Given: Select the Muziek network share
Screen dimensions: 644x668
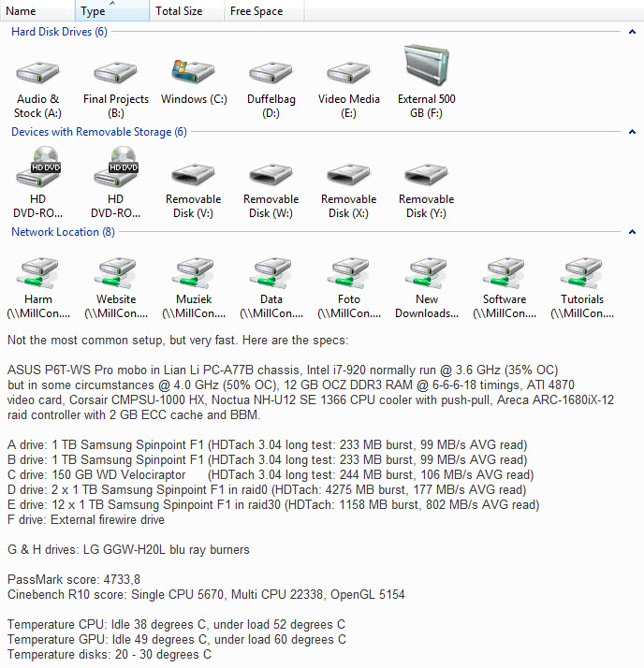Looking at the screenshot, I should 193,275.
